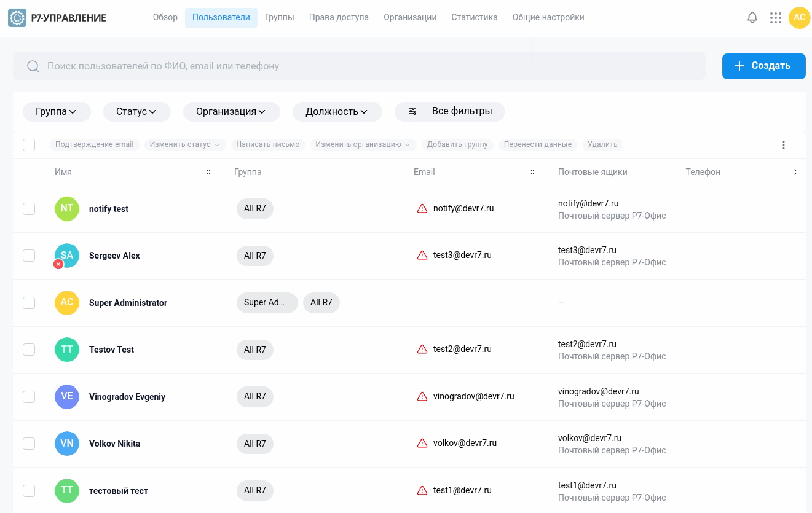Check the Super Administrator row checkbox

(x=29, y=303)
